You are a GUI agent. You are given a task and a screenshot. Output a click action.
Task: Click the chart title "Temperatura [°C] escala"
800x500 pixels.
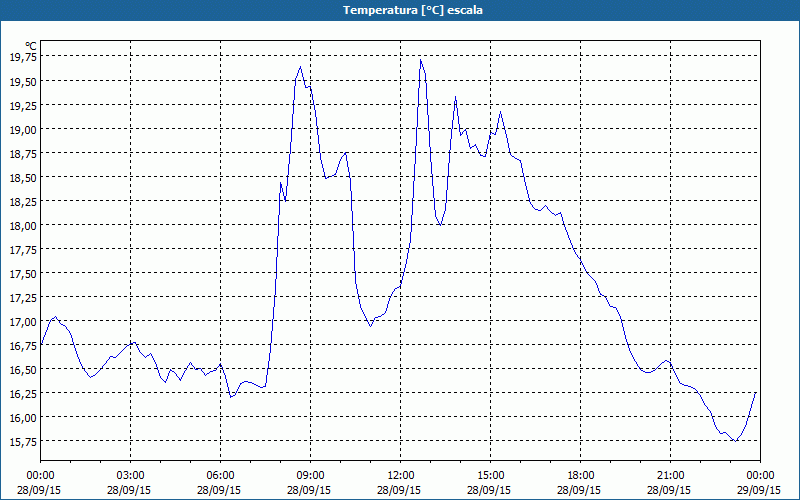pyautogui.click(x=400, y=10)
